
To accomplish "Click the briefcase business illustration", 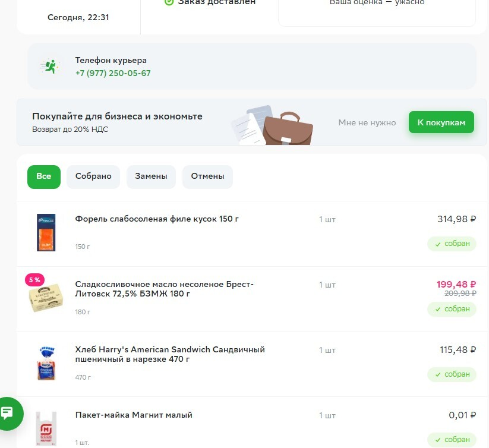I will tap(288, 128).
